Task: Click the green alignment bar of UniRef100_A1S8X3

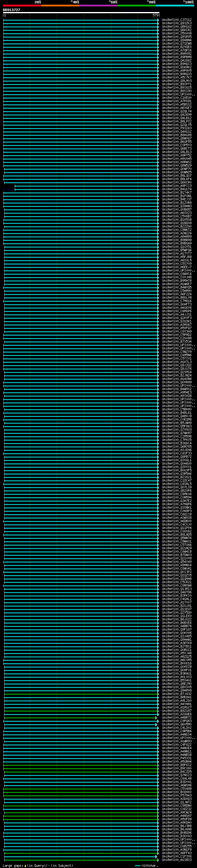Action: tap(81, 860)
